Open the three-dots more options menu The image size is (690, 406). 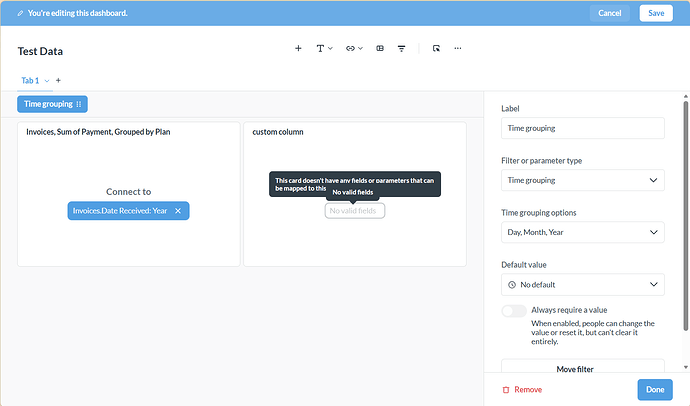coord(458,48)
